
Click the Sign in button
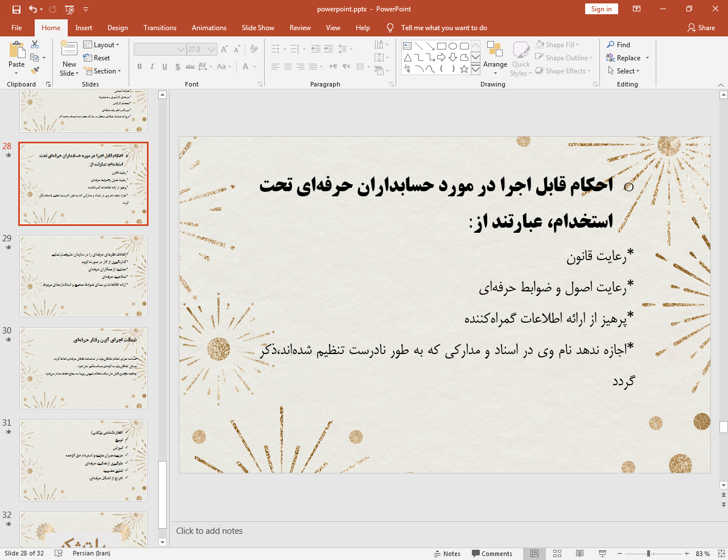click(602, 9)
